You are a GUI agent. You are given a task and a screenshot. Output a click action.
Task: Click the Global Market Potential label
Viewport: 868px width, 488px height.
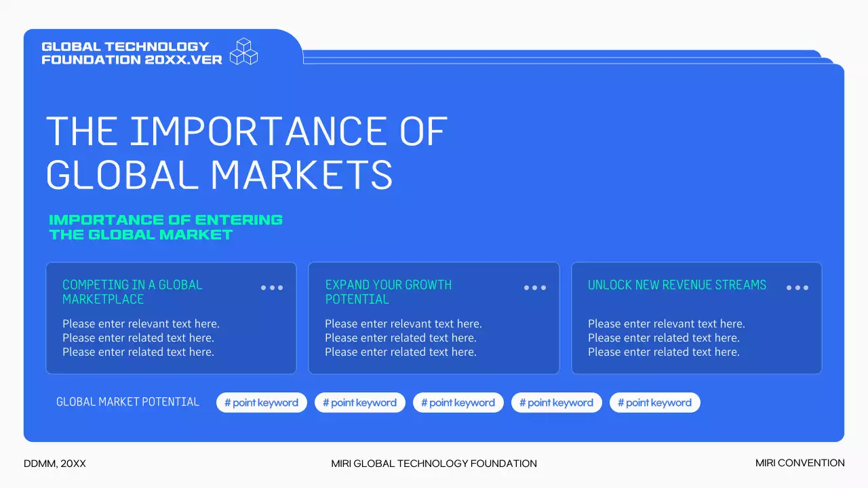127,402
